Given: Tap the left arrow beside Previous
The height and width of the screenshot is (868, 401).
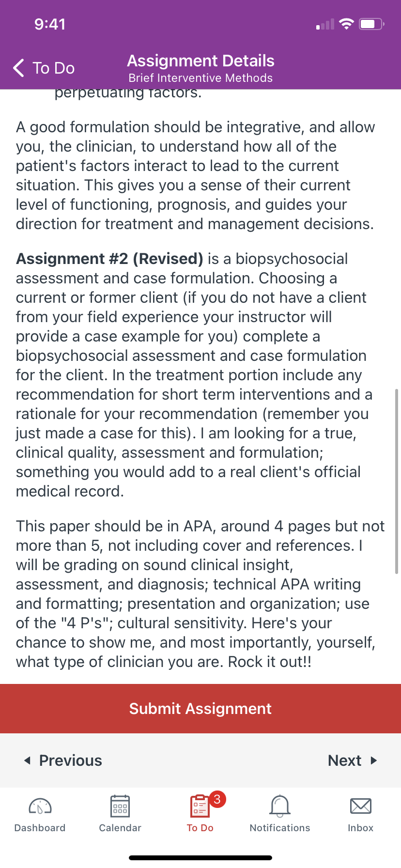Looking at the screenshot, I should point(28,760).
